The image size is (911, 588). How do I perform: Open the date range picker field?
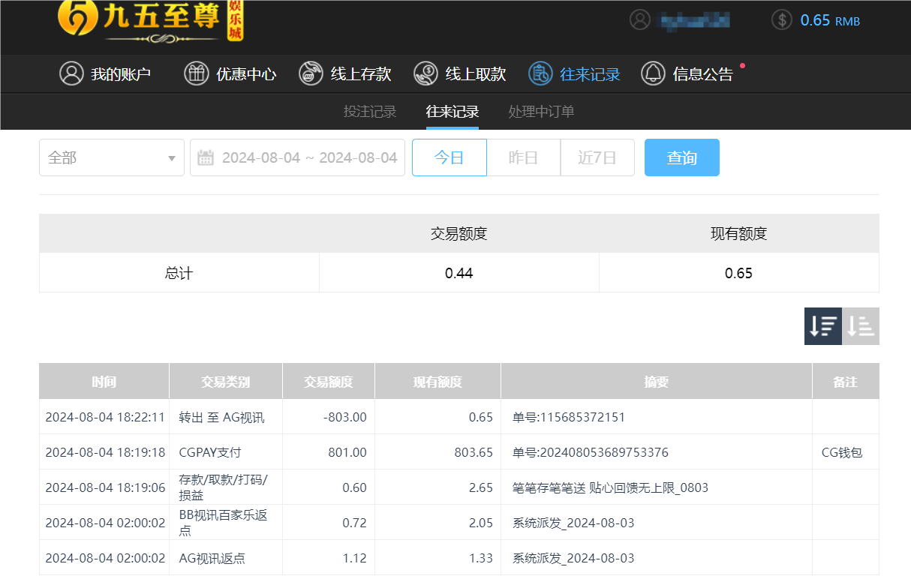[x=297, y=157]
